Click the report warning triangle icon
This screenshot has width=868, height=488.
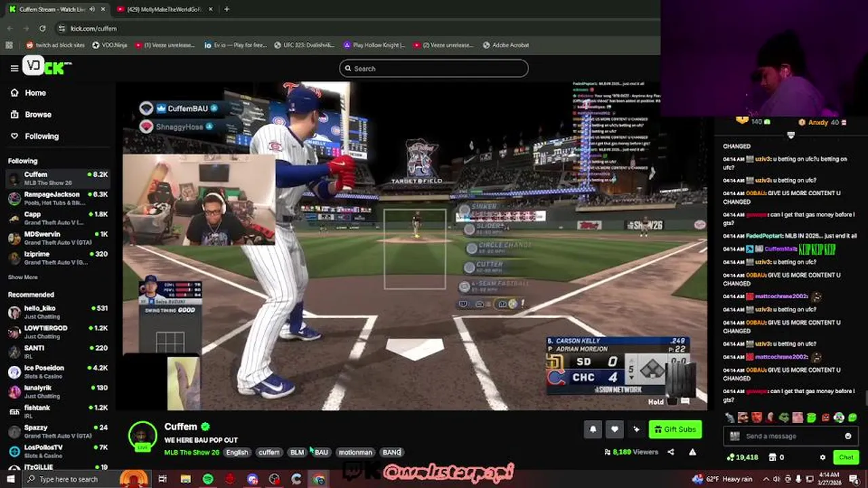692,452
